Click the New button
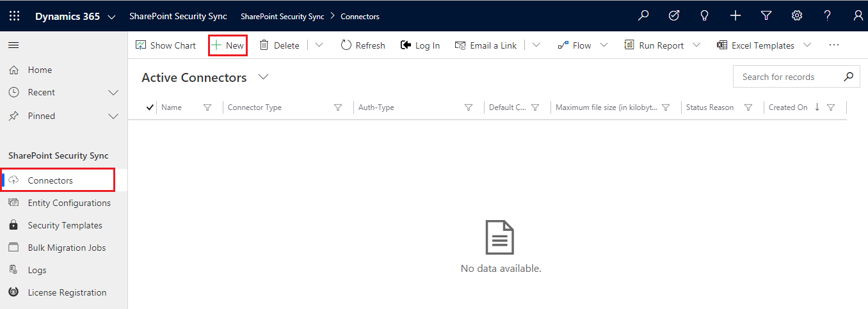Screen dimensions: 868x309 pos(228,45)
